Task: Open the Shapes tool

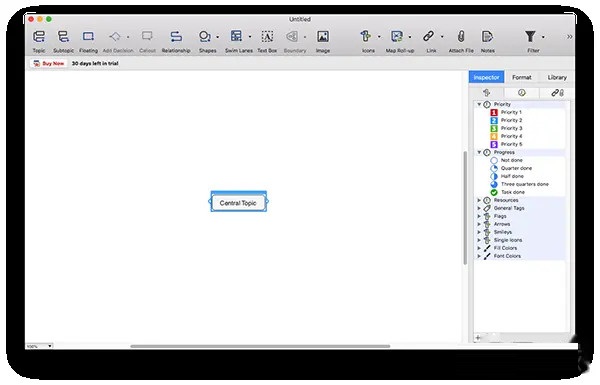Action: pyautogui.click(x=205, y=37)
